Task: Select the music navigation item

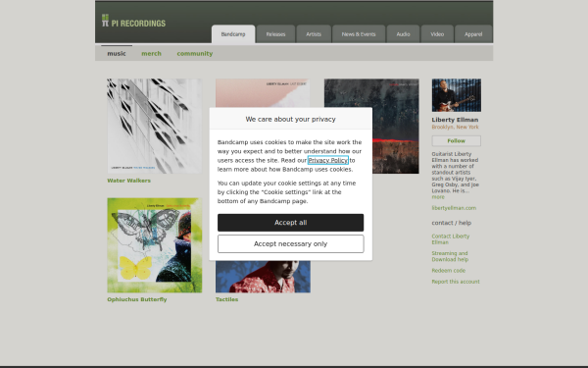Action: pyautogui.click(x=117, y=53)
